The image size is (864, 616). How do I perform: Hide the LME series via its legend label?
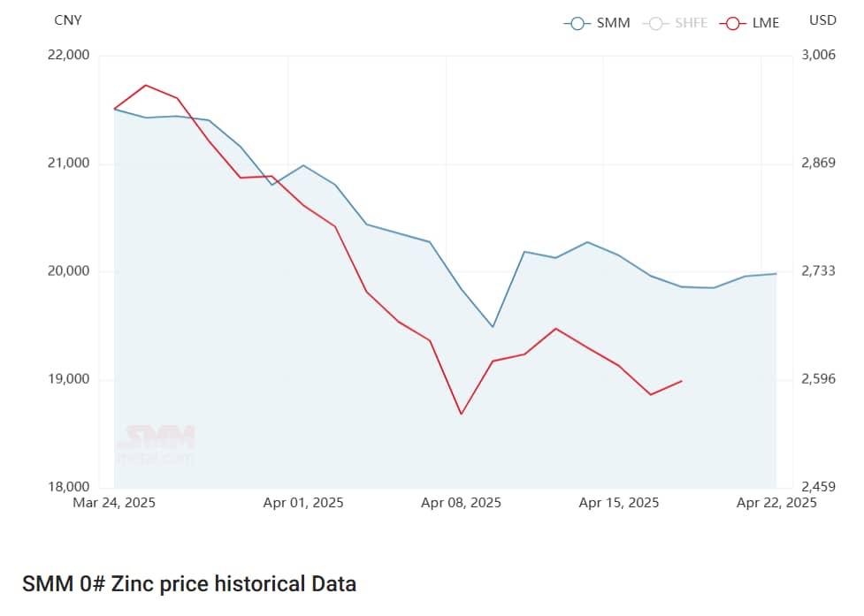click(765, 23)
